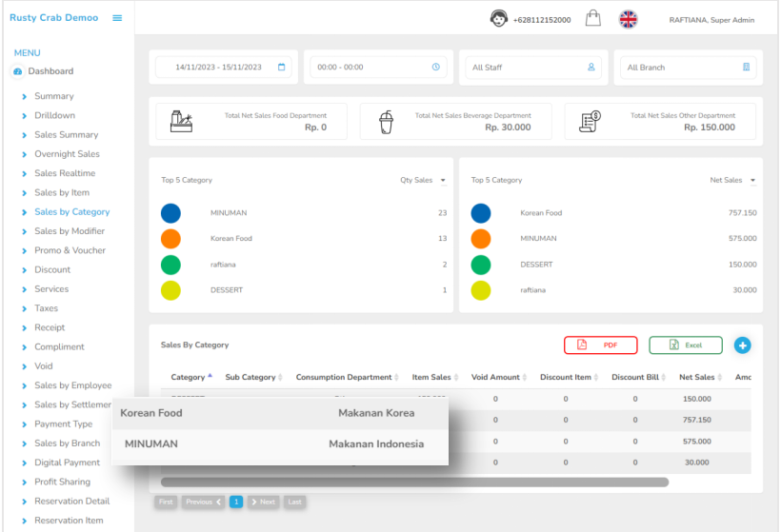Sort table by Category column header
The height and width of the screenshot is (532, 781).
191,377
